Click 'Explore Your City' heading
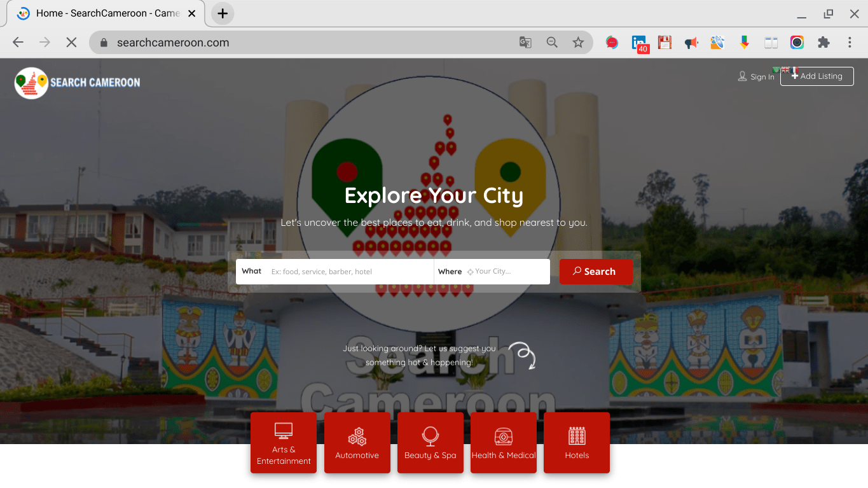Image resolution: width=868 pixels, height=488 pixels. (x=434, y=195)
